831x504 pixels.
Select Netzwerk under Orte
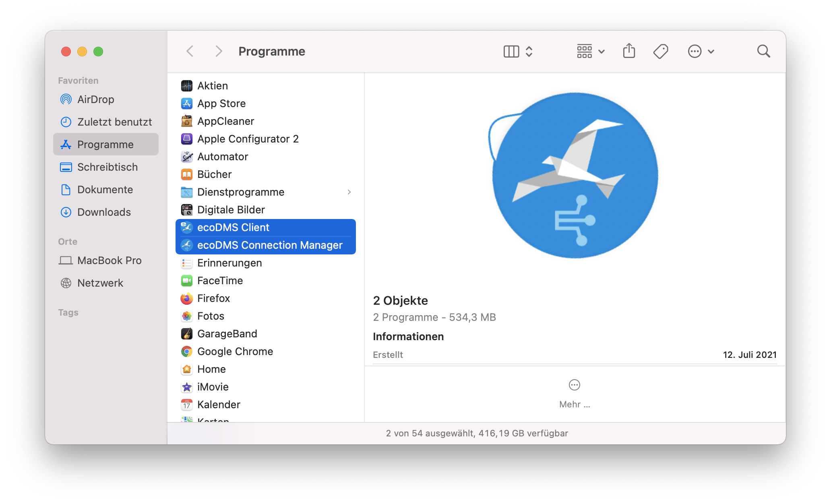tap(100, 283)
